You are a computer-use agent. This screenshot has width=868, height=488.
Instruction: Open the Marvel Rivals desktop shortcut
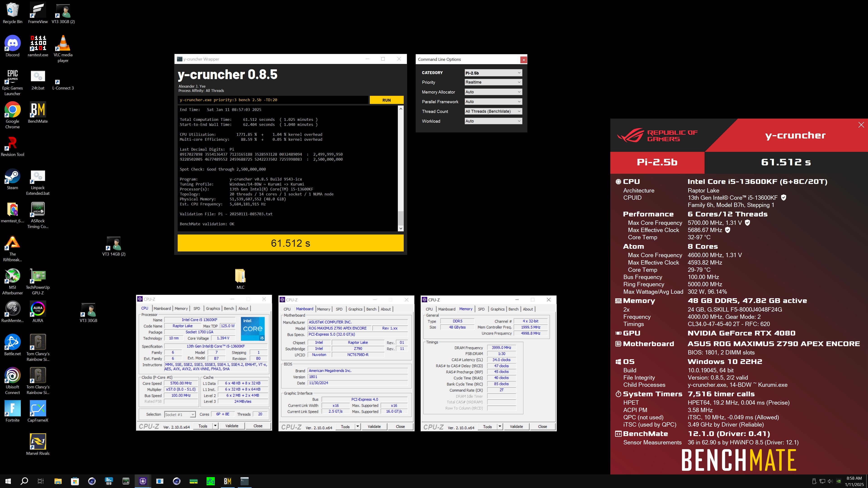[38, 445]
